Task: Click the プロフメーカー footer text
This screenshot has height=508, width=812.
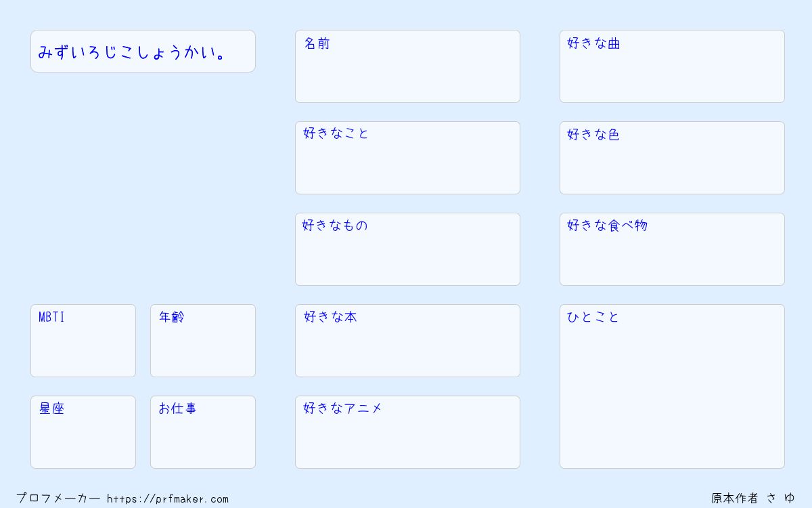Action: (58, 498)
